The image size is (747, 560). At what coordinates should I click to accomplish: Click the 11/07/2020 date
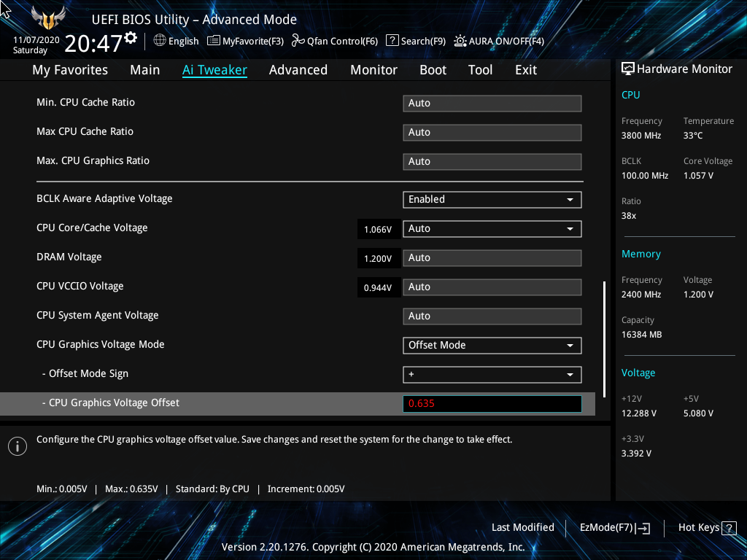36,40
